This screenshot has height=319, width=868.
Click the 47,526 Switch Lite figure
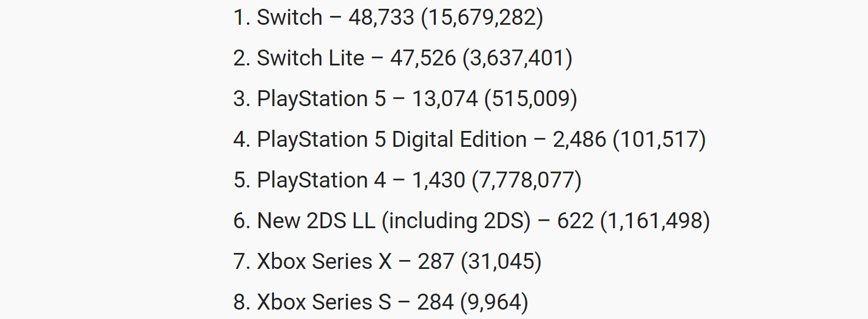tap(423, 58)
